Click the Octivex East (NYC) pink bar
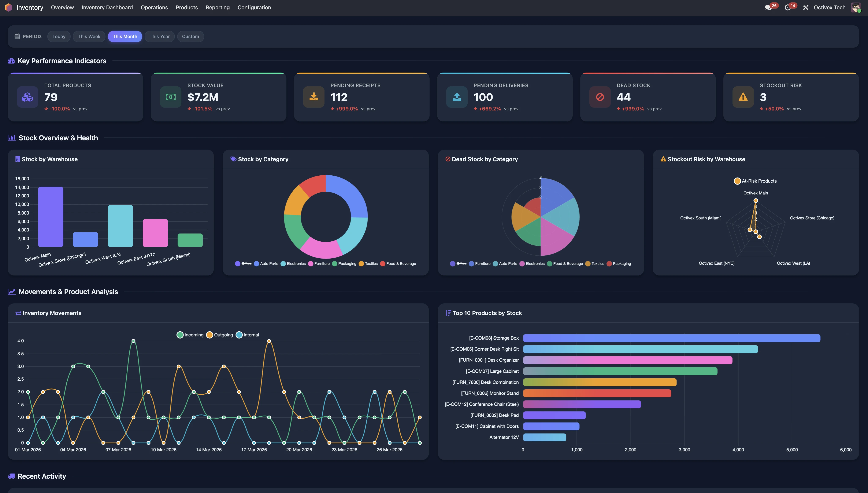Viewport: 868px width, 493px height. (155, 233)
